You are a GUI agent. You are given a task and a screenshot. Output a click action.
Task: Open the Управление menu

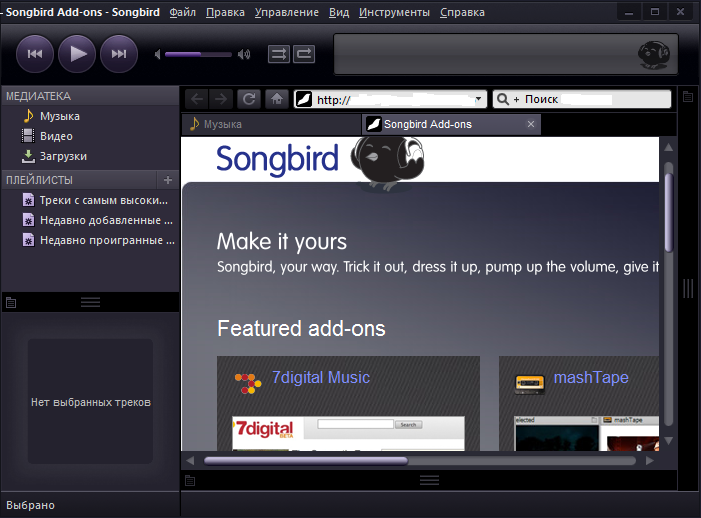pyautogui.click(x=287, y=12)
